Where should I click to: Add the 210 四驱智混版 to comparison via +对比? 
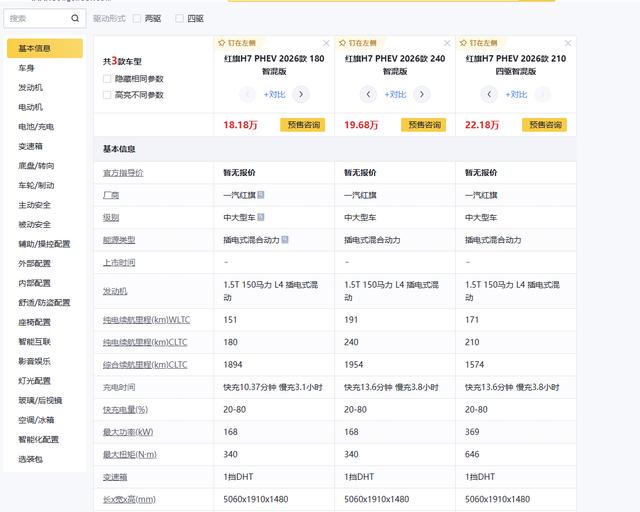[516, 94]
